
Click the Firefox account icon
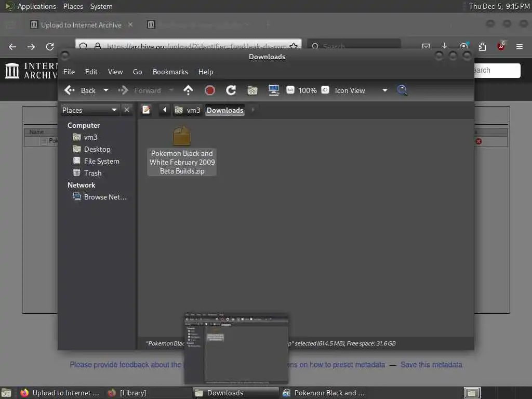(463, 46)
